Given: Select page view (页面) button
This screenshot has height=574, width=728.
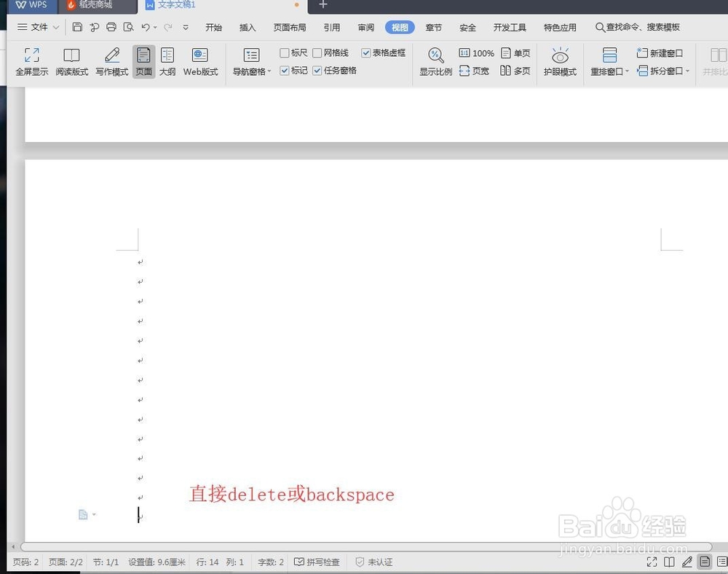Looking at the screenshot, I should click(144, 61).
